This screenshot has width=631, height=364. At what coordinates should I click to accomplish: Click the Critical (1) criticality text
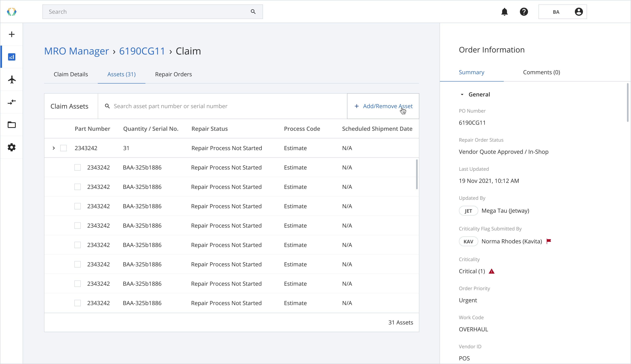(x=472, y=271)
